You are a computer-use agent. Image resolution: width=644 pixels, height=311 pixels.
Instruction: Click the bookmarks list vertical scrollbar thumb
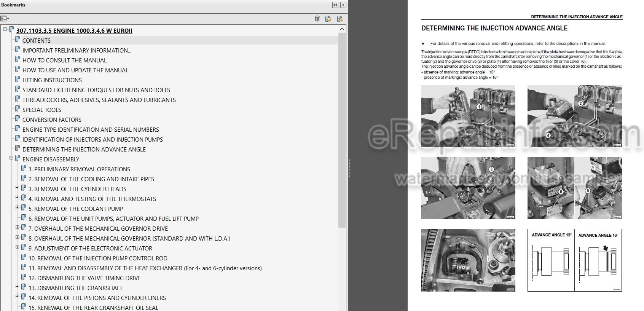point(342,129)
